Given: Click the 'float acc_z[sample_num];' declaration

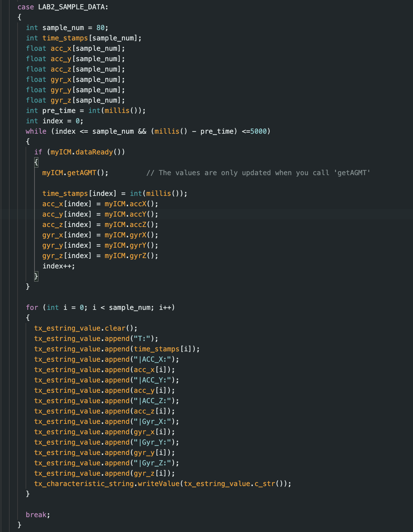Looking at the screenshot, I should (x=76, y=69).
